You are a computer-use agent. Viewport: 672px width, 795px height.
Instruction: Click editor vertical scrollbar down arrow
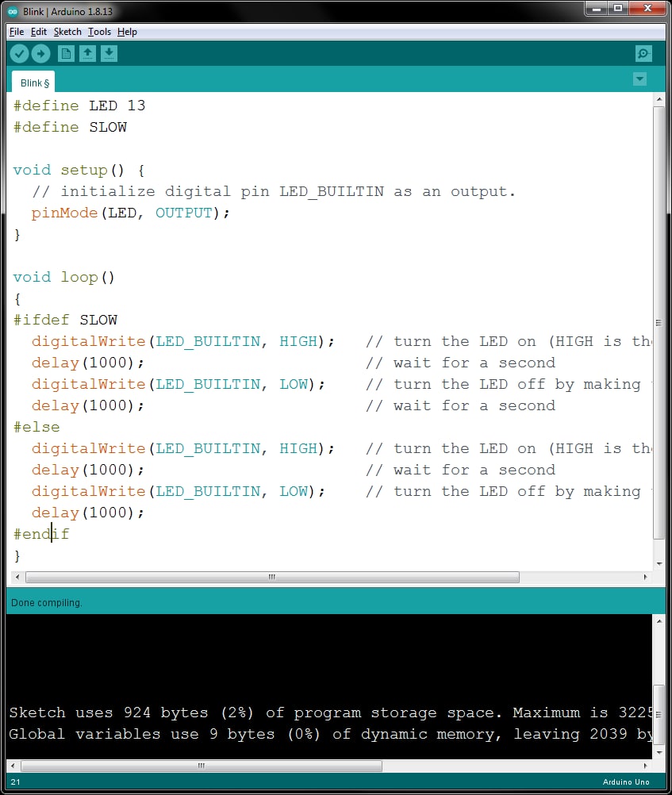pos(659,564)
